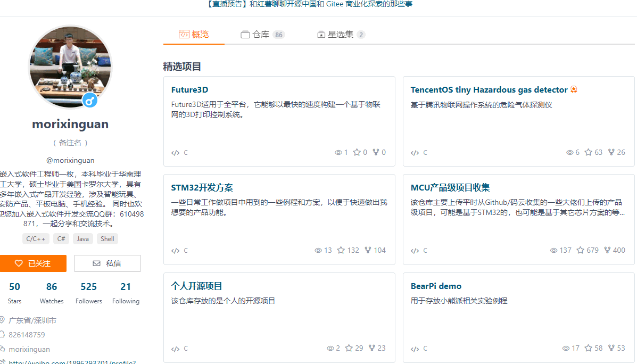Send a private message via 私信
Viewport: 637px width, 364px height.
(107, 263)
